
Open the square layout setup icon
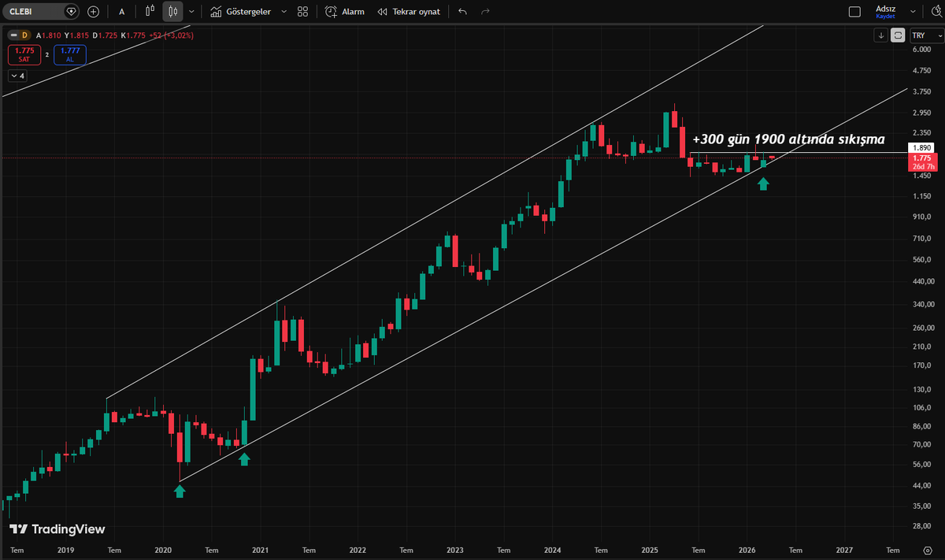pos(854,12)
